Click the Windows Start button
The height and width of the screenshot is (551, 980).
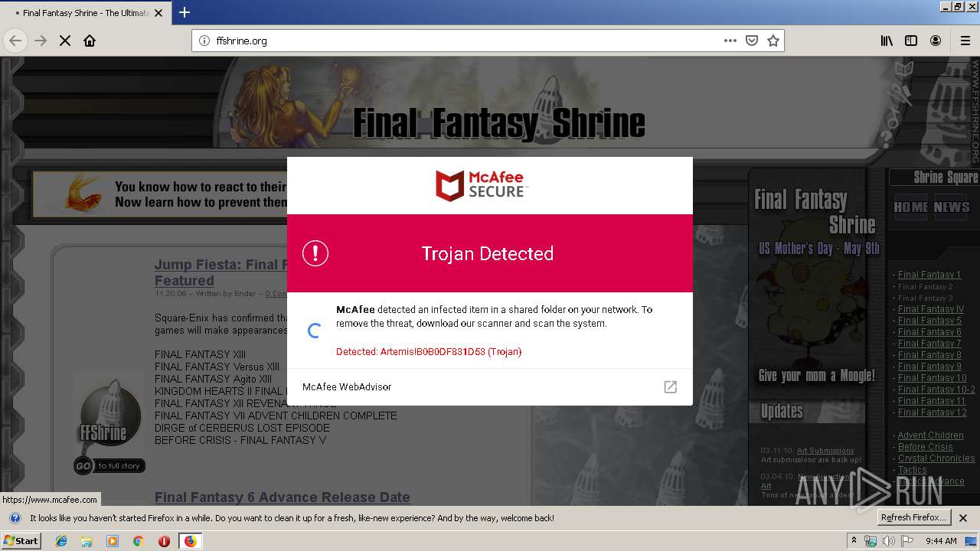[21, 541]
